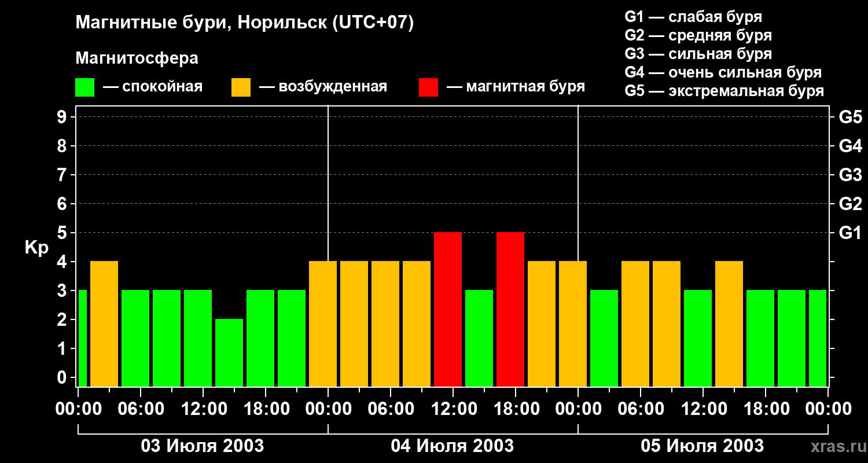Click the 5 tick on Kp axis

[x=63, y=233]
